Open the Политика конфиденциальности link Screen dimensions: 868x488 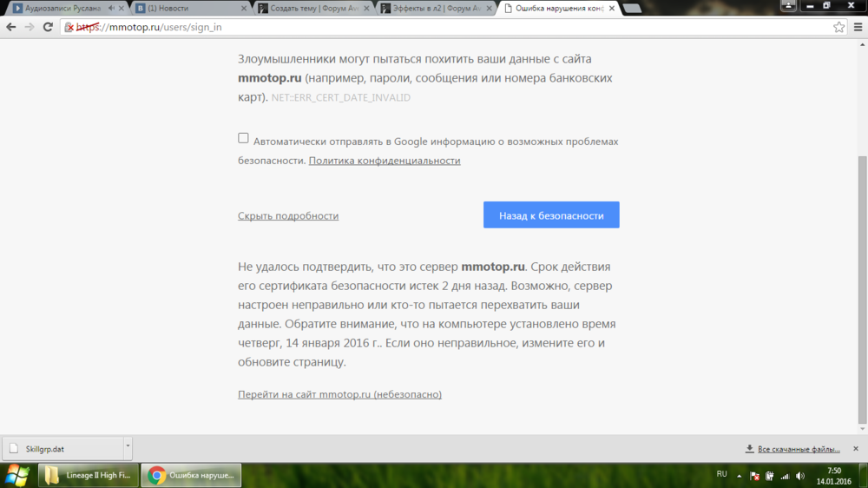point(385,161)
